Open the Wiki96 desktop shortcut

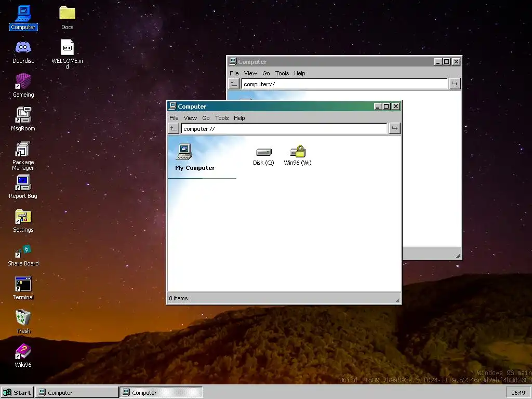[x=23, y=355]
